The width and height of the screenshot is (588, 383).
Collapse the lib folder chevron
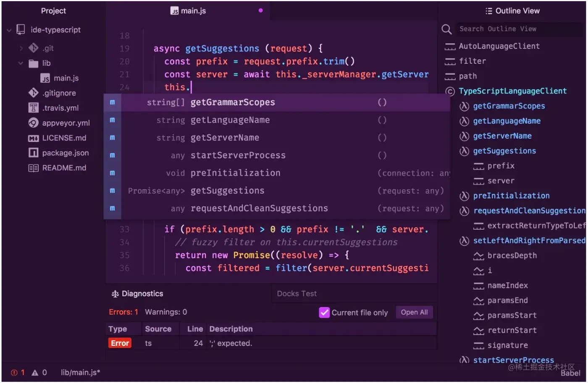(x=21, y=63)
